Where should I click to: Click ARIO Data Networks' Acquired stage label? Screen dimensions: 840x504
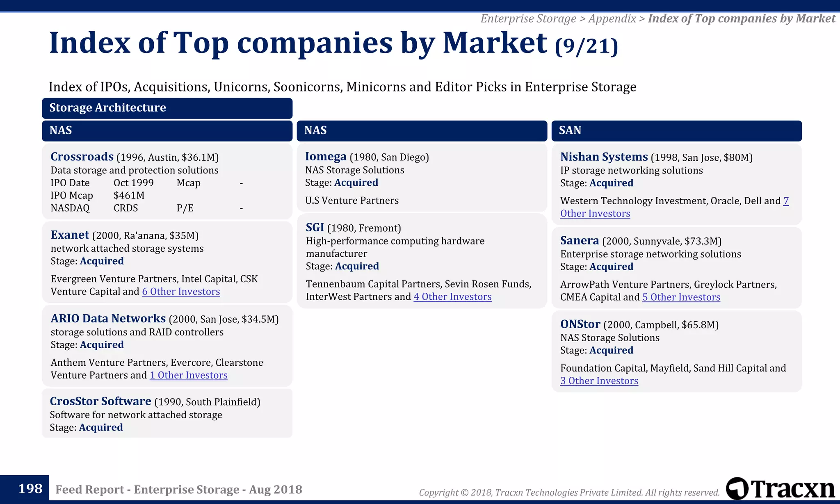tap(102, 345)
